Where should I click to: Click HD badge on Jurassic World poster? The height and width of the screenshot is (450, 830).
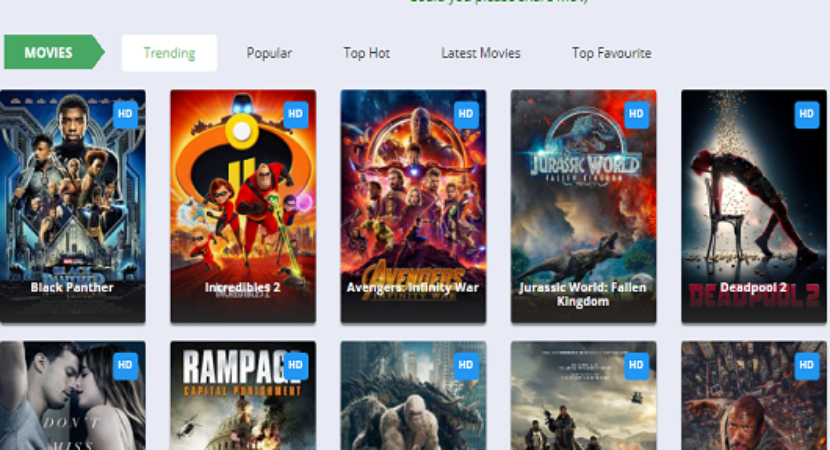(x=636, y=114)
